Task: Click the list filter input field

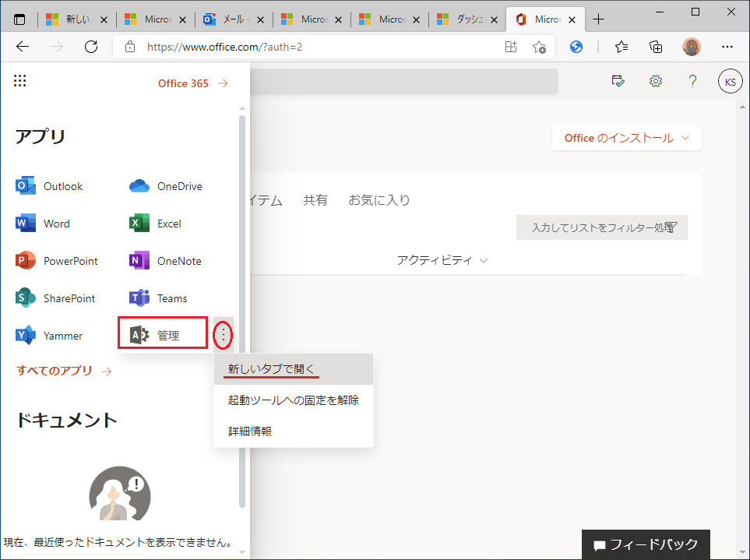Action: [x=602, y=227]
